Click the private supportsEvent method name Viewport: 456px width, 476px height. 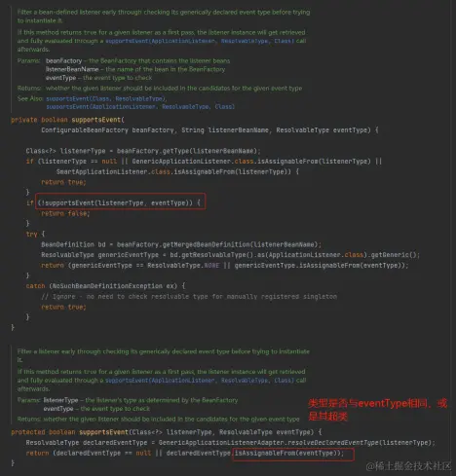(96, 120)
